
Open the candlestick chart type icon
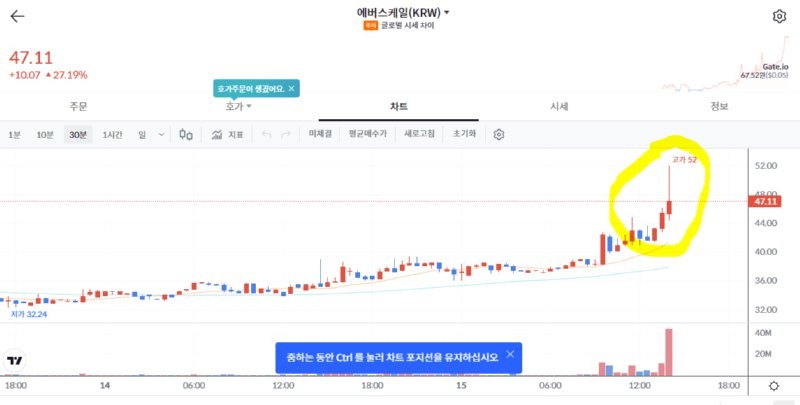(x=186, y=135)
